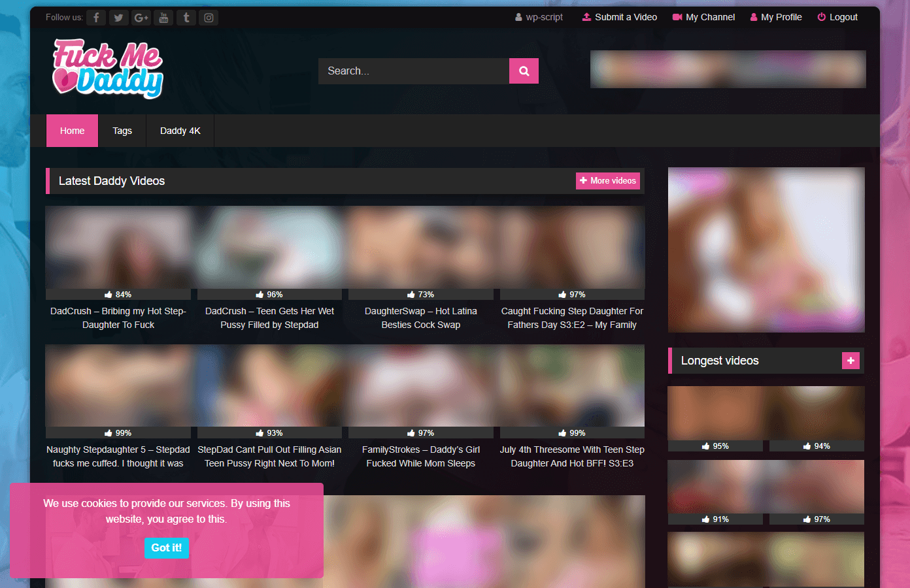Click the power icon beside Logout
This screenshot has width=910, height=588.
click(822, 17)
